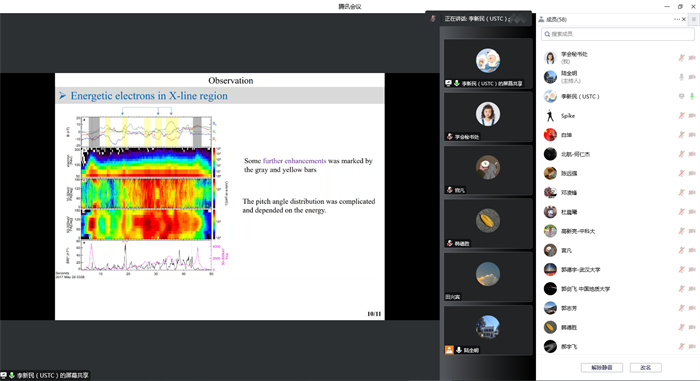This screenshot has height=381, width=700.
Task: Toggle the microphone for 郭剑飞 中国地质大学
Action: 681,289
